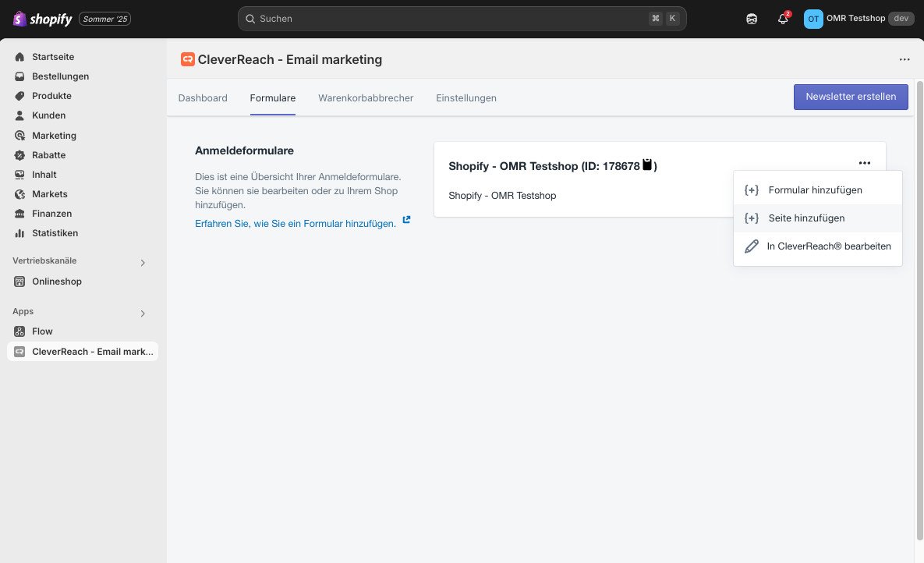Click the CleverReach sidebar app icon
Viewport: 924px width, 563px height.
(19, 352)
